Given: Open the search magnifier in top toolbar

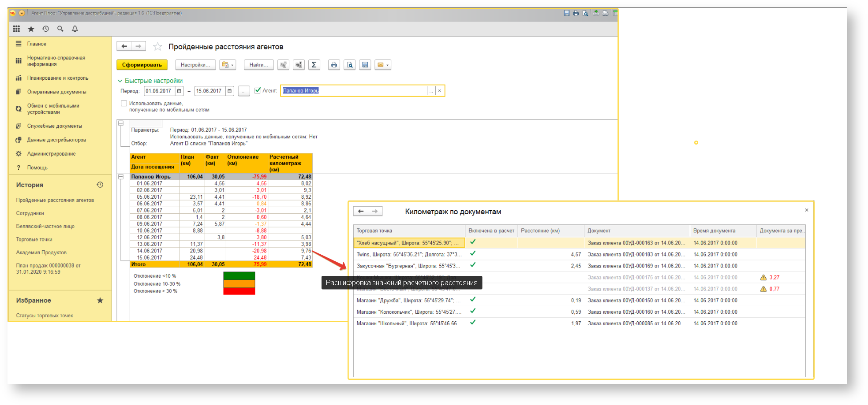Looking at the screenshot, I should [60, 29].
